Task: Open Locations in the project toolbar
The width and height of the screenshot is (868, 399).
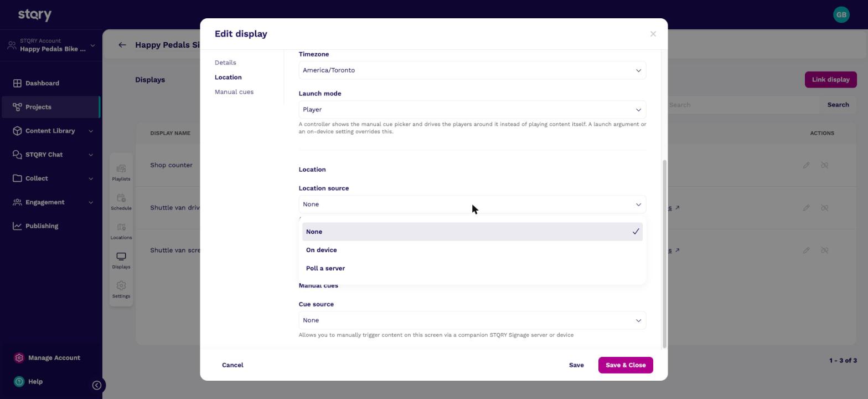Action: 121,231
